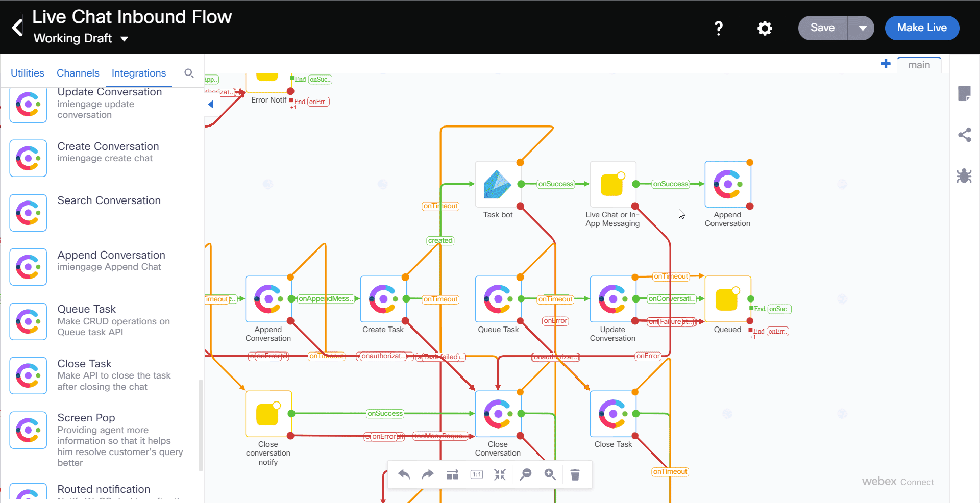Open flow settings gear

[x=764, y=28]
